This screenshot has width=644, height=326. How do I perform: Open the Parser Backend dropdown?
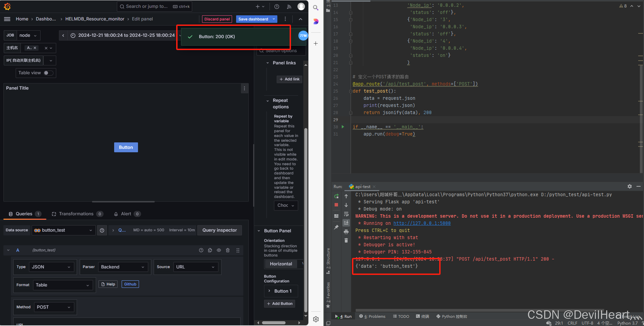tap(123, 267)
